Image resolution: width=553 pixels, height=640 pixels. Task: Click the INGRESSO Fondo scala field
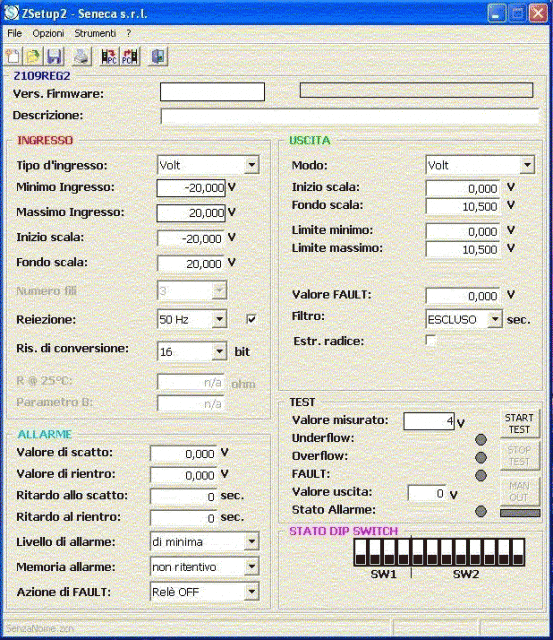click(x=191, y=264)
